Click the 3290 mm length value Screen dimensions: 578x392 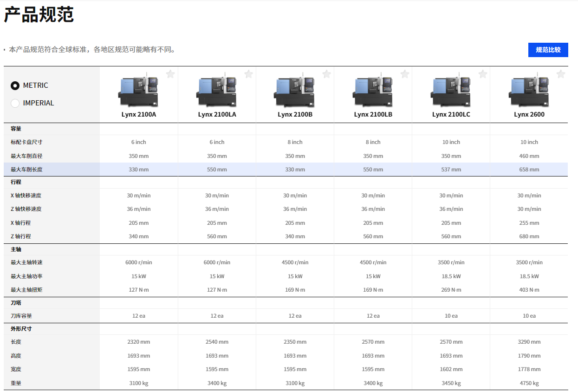[x=529, y=342]
